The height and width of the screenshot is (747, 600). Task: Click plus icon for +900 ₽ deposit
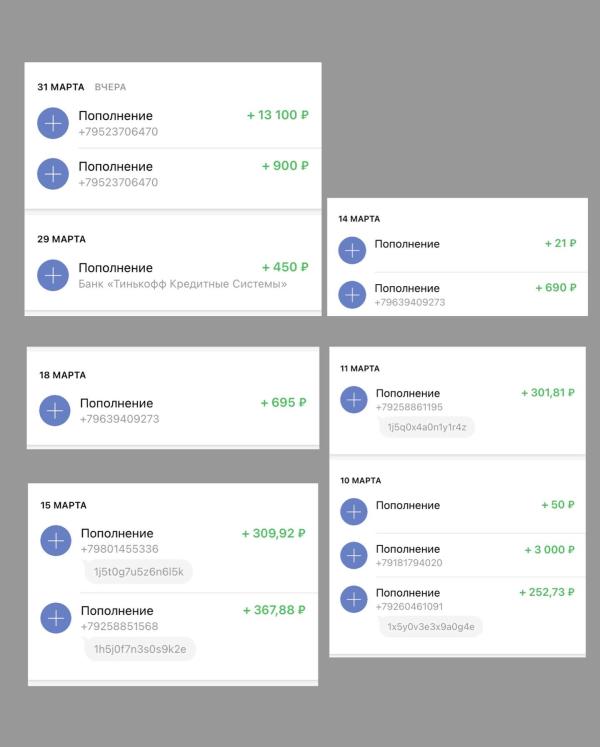[53, 174]
